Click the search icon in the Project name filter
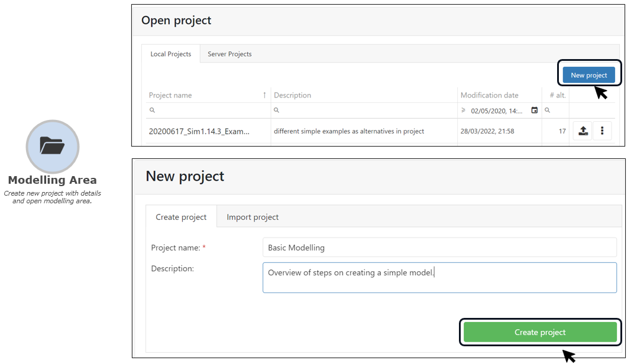634x364 pixels. click(152, 110)
